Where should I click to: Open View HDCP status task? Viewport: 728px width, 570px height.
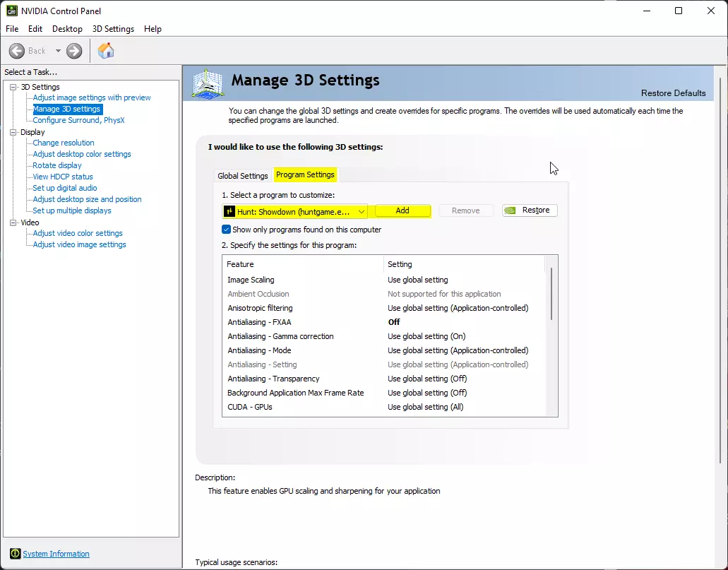point(63,177)
